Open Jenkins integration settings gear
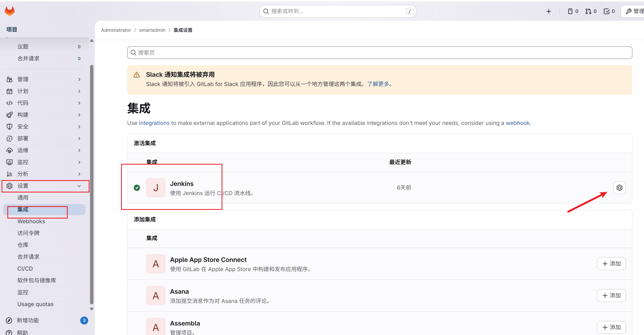 point(619,188)
